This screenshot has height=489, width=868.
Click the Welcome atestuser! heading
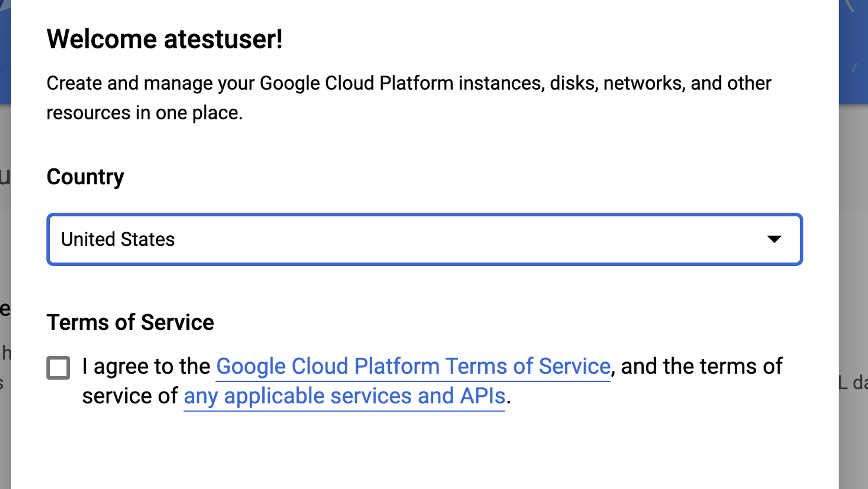point(165,39)
